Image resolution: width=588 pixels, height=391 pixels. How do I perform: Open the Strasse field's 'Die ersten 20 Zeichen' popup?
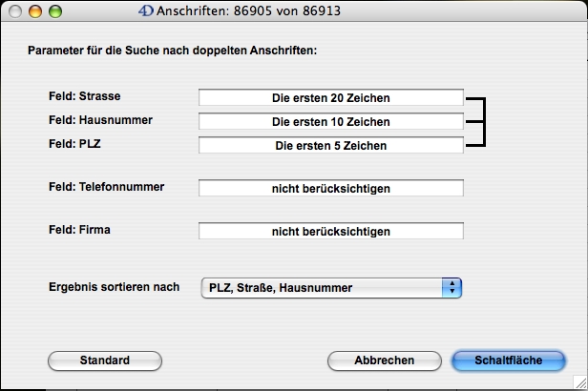click(330, 97)
